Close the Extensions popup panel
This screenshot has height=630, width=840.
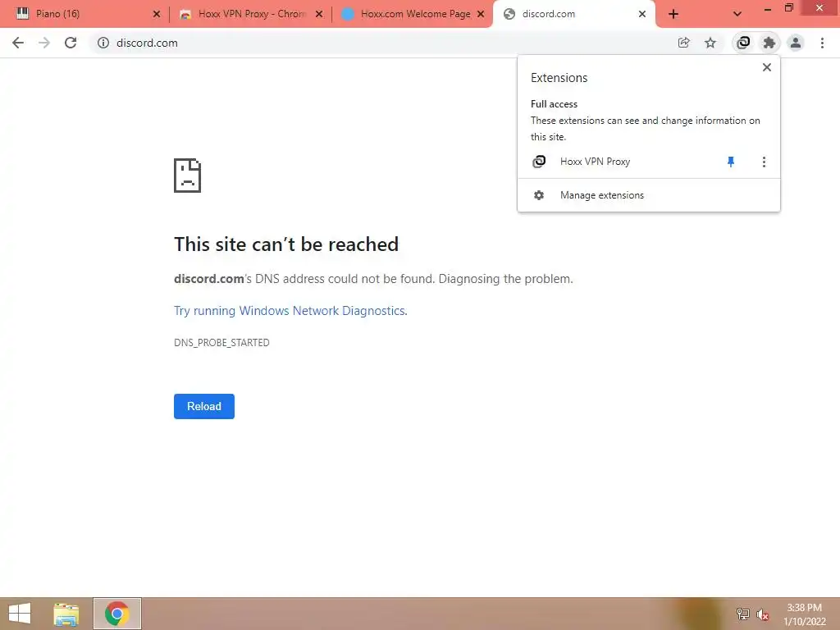click(x=767, y=67)
